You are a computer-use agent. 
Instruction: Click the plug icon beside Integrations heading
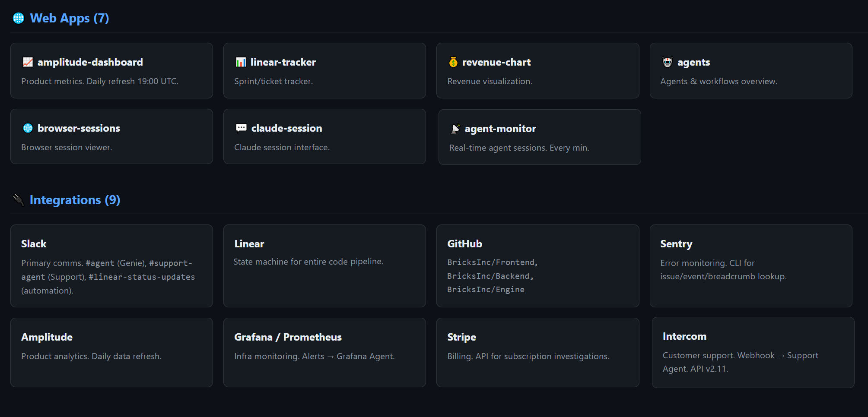tap(19, 200)
